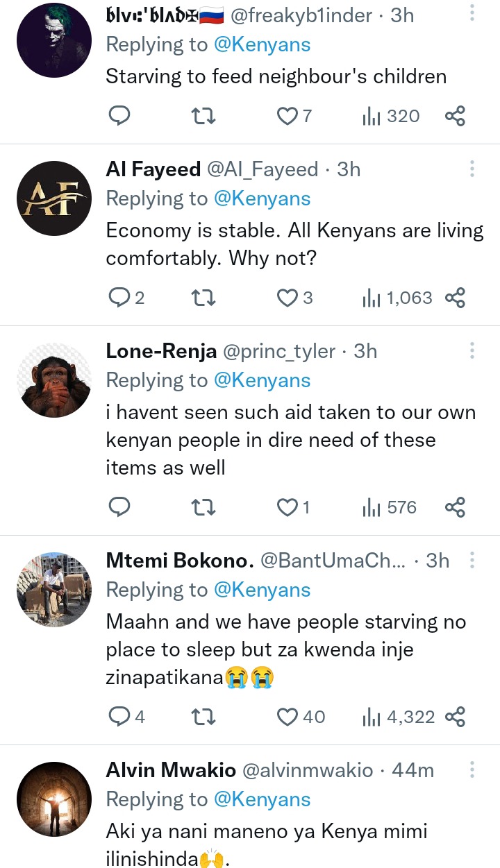Reply to Mtemi Bokono's tweet
500x868 pixels.
click(119, 717)
